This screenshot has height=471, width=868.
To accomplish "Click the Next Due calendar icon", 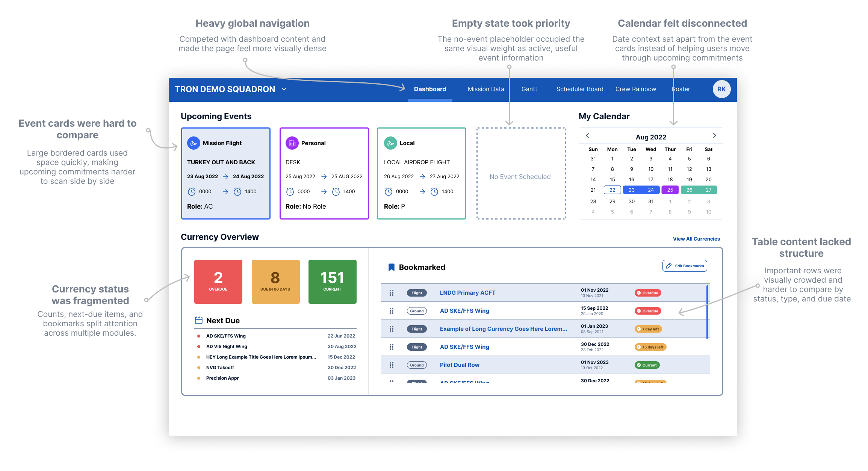I will click(199, 320).
